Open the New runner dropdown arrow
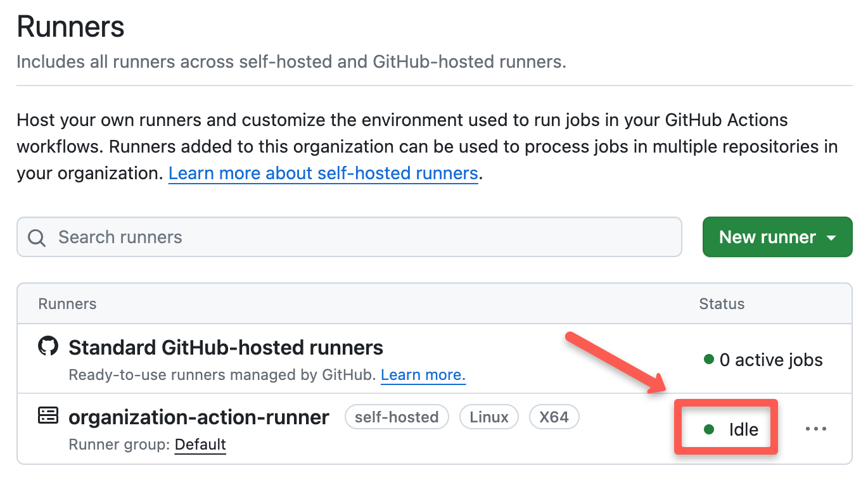Image resolution: width=868 pixels, height=480 pixels. click(831, 237)
